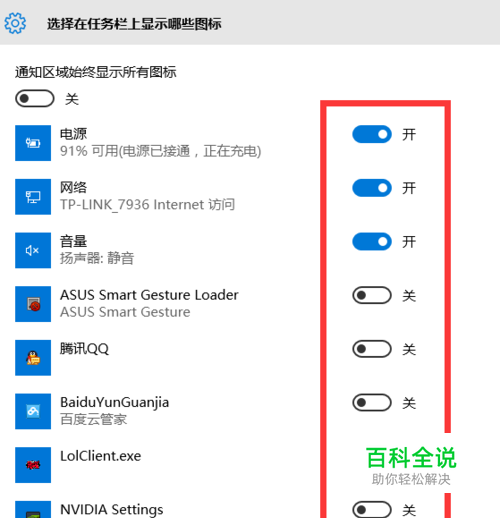Click the NVIDIA Settings icon tile

[33, 509]
